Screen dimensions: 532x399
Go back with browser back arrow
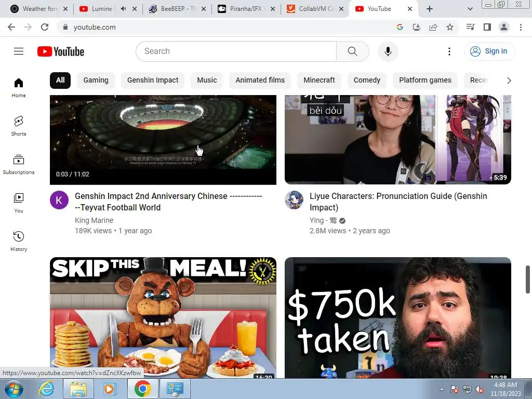click(11, 27)
